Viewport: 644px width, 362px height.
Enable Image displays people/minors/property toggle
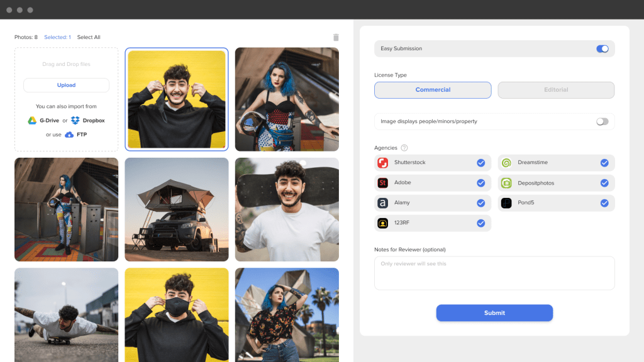coord(602,121)
